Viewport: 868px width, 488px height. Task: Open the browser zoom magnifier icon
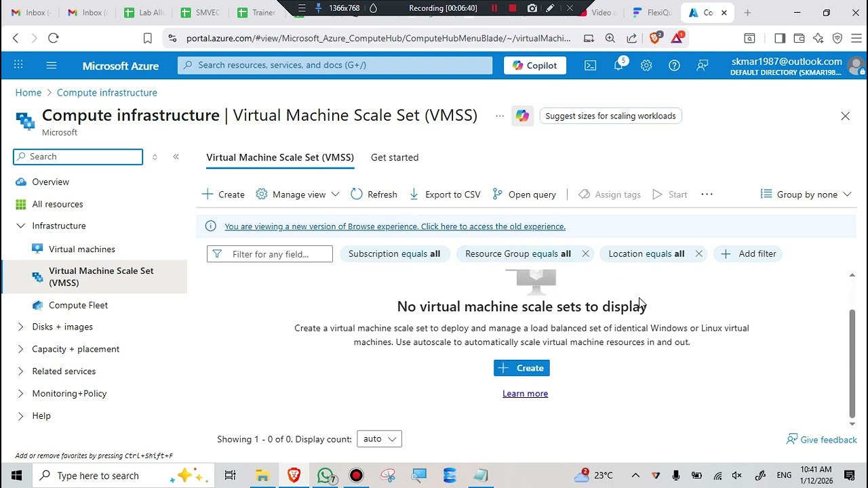coord(610,39)
